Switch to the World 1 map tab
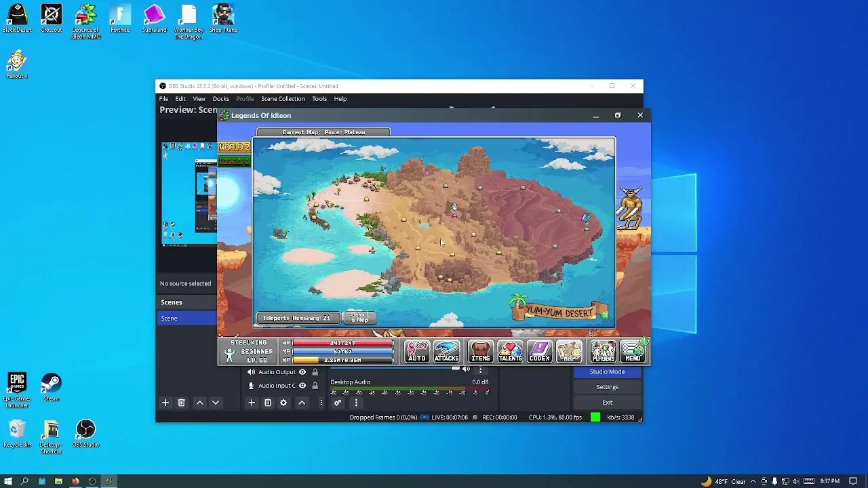The image size is (868, 488). click(234, 162)
